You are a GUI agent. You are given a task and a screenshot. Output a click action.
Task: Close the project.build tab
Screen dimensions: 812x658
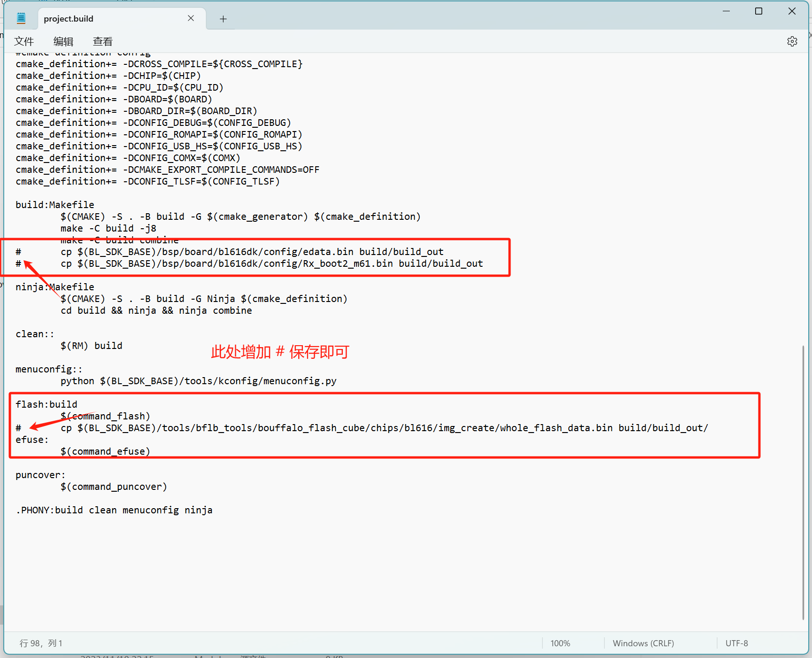pyautogui.click(x=191, y=18)
